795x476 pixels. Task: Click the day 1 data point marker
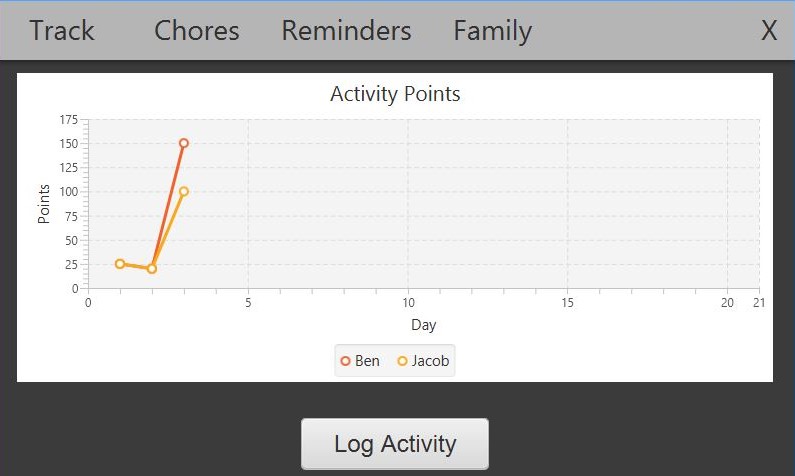point(120,264)
